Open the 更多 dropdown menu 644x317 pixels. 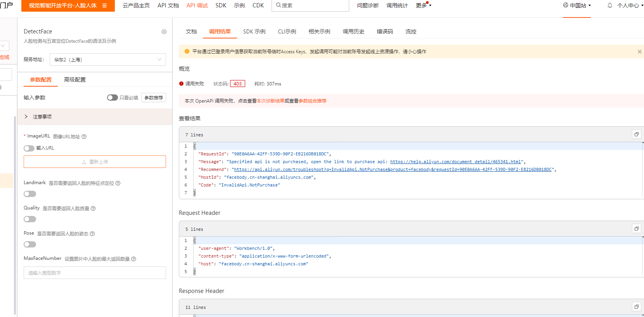click(x=423, y=5)
